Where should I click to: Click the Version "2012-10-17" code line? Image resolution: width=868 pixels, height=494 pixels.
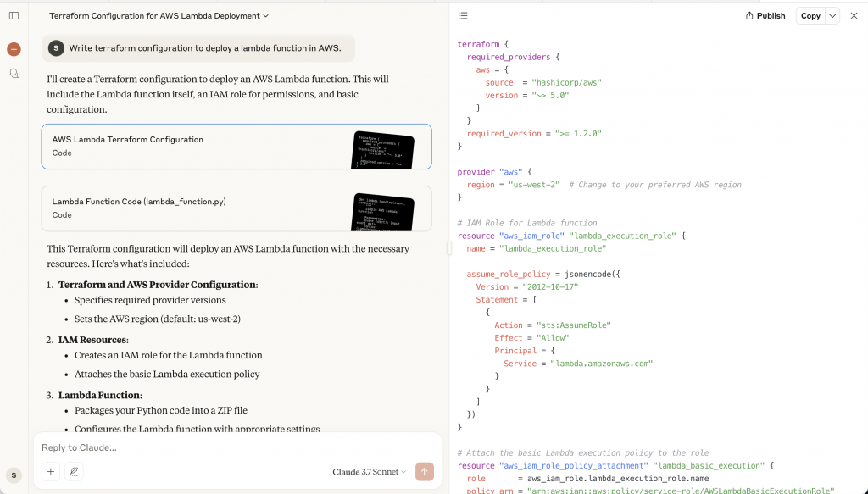tap(526, 287)
